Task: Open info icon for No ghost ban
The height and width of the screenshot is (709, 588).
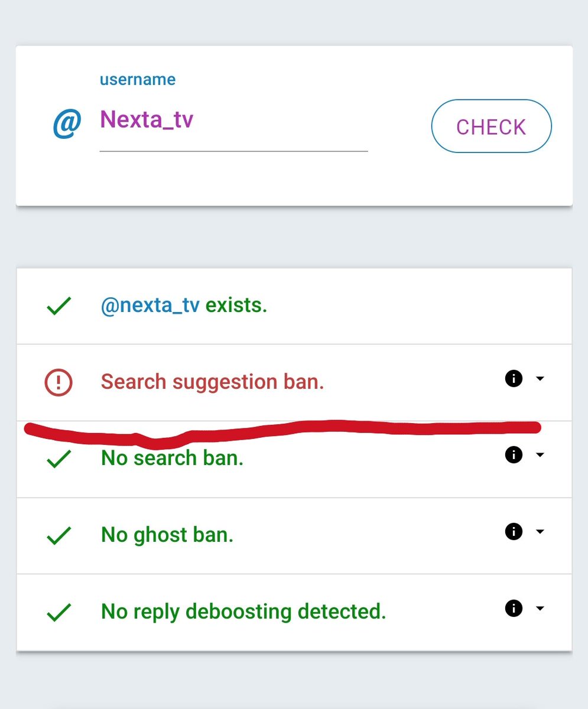Action: (514, 532)
